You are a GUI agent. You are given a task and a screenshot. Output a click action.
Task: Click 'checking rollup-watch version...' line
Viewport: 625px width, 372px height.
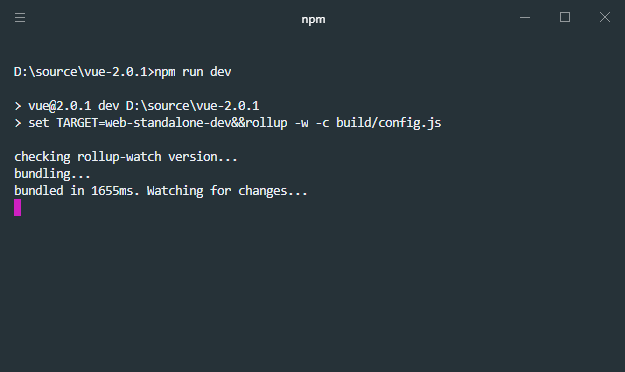pos(126,157)
